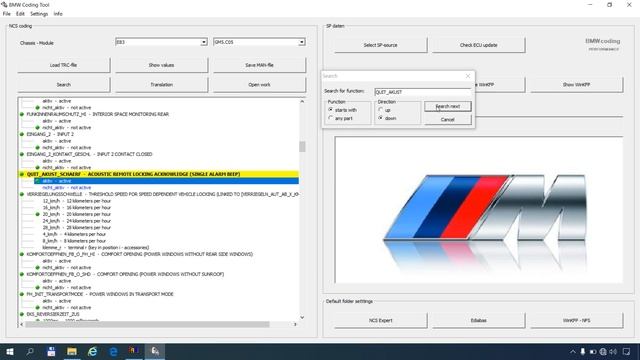Select the FUNKINNENRAUMSCHUTZ_HI tree row
The height and width of the screenshot is (360, 640).
tap(98, 114)
